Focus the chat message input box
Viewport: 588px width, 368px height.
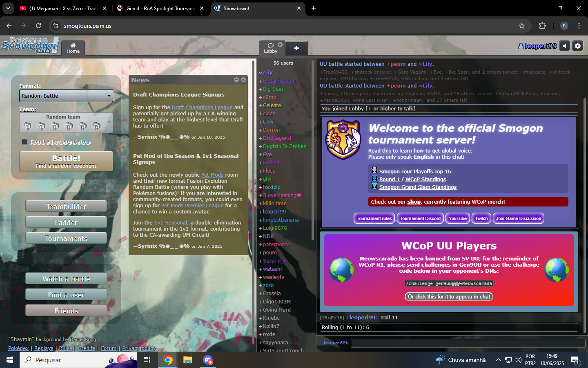468,343
